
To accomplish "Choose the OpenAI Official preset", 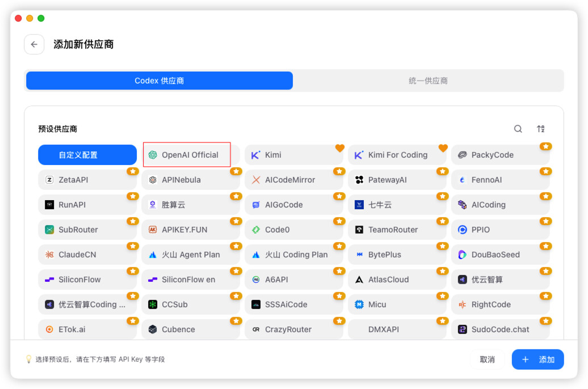I will click(x=191, y=155).
